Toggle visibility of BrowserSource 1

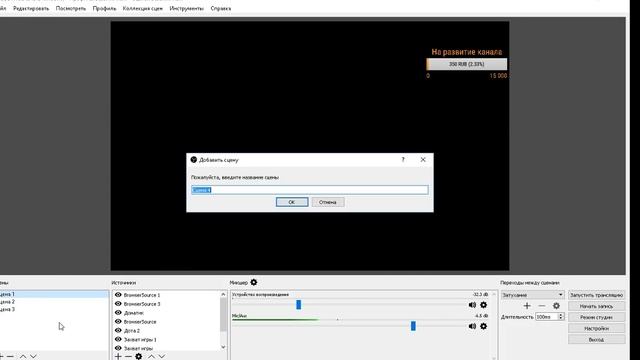[118, 295]
